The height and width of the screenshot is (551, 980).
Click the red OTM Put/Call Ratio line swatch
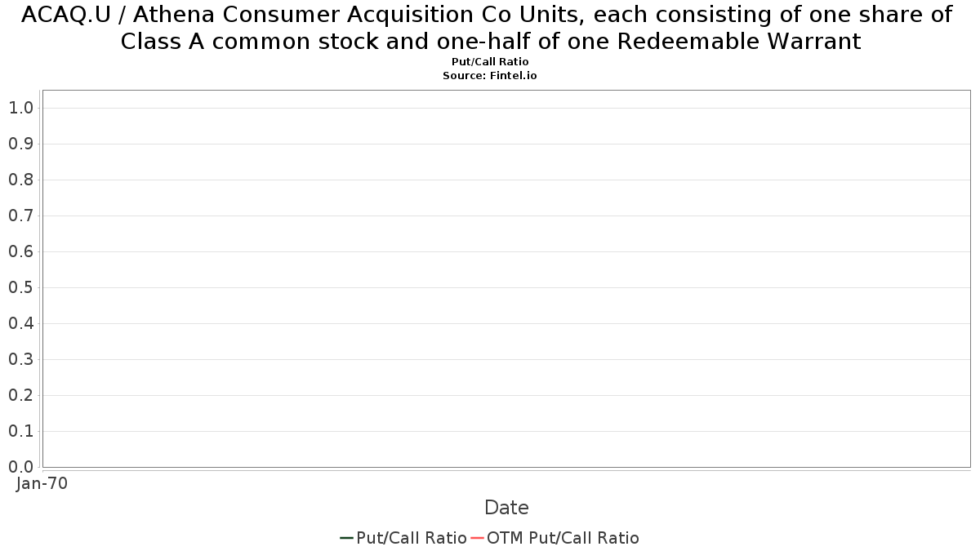click(478, 538)
